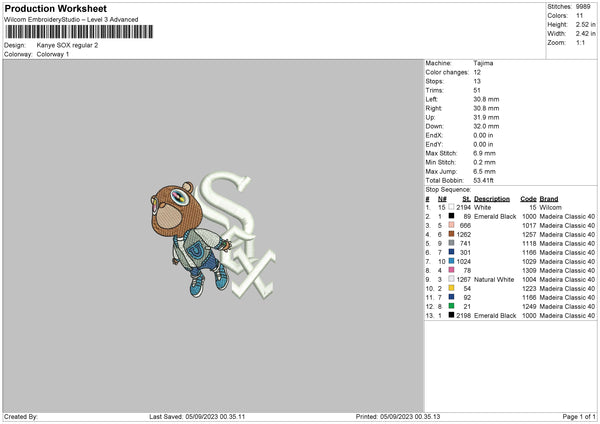Click 'Page 1 of 1' in footer
The width and height of the screenshot is (600, 424).
pos(579,417)
